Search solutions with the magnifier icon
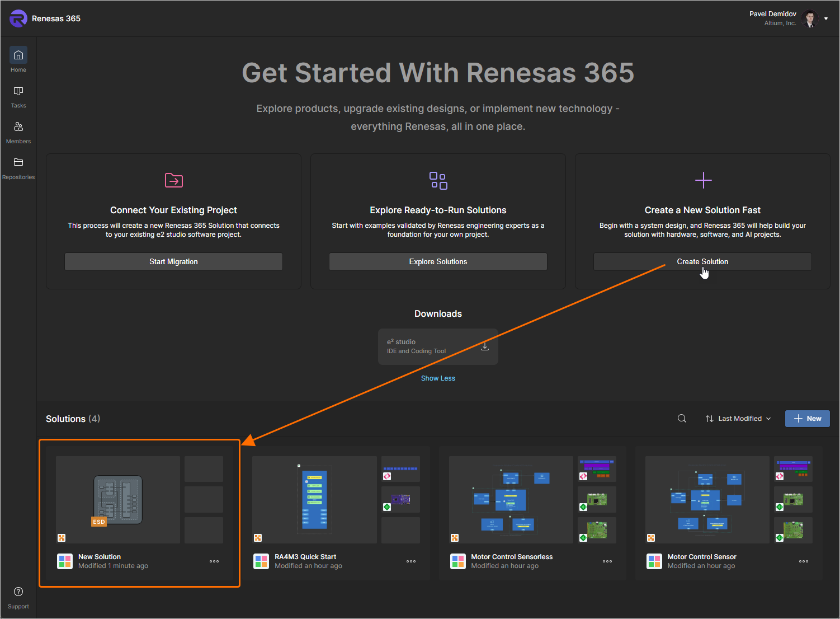This screenshot has width=840, height=619. pos(682,419)
